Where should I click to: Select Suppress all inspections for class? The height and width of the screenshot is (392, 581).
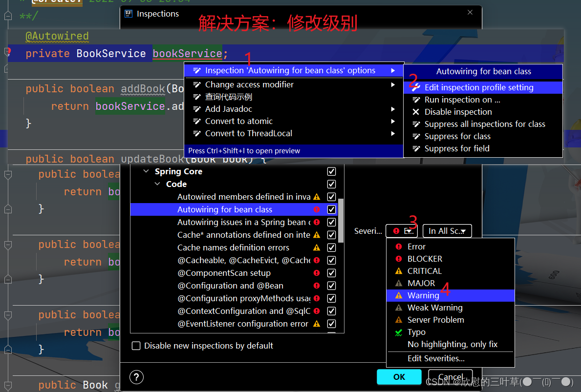pyautogui.click(x=483, y=124)
